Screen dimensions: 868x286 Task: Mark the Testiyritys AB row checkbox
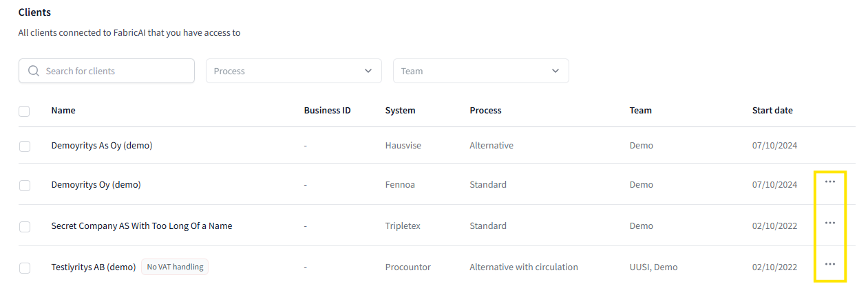(x=25, y=267)
